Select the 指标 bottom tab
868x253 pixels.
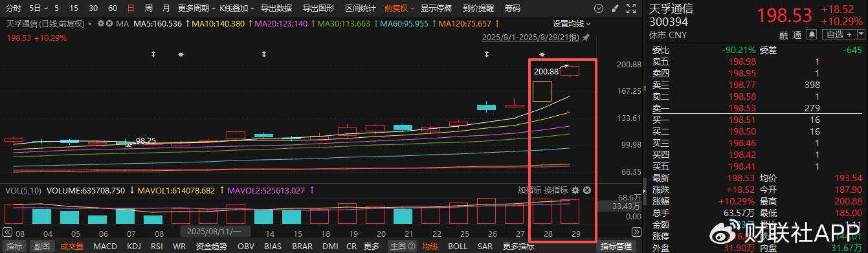[14, 247]
